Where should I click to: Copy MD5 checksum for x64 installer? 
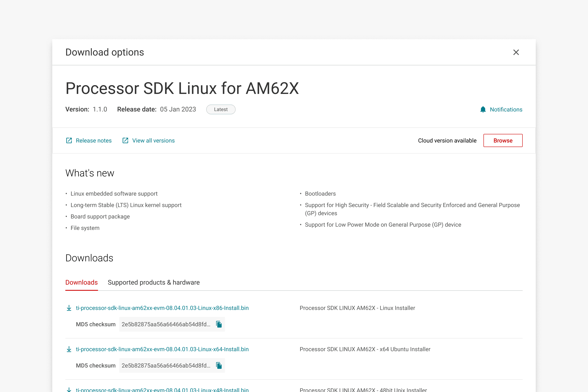coord(219,365)
